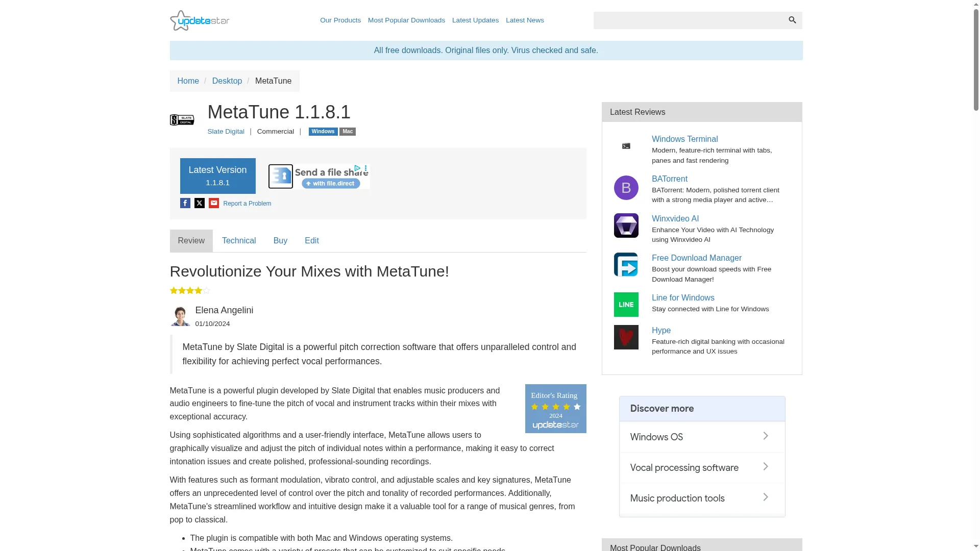Expand Music production tools entry
The image size is (980, 551).
tap(702, 498)
